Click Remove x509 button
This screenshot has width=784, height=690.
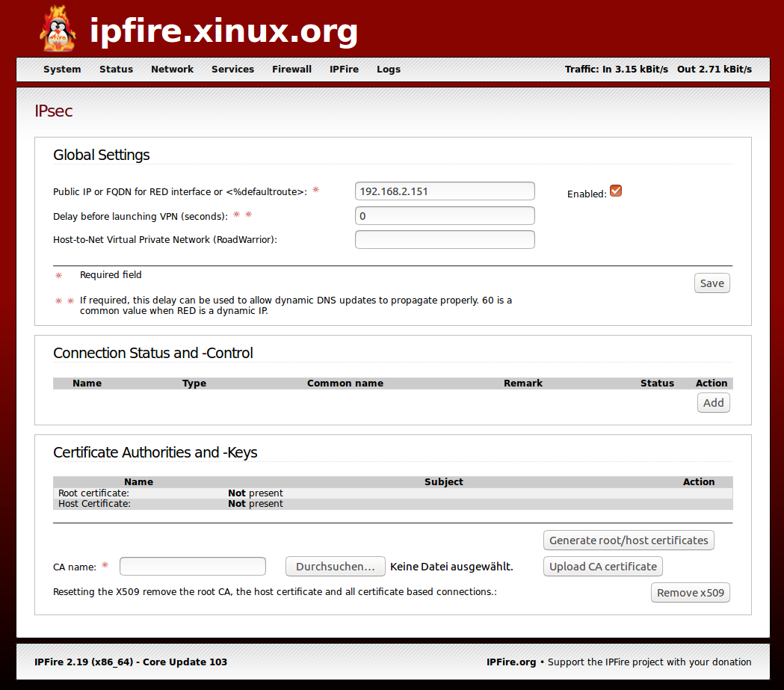coord(690,592)
